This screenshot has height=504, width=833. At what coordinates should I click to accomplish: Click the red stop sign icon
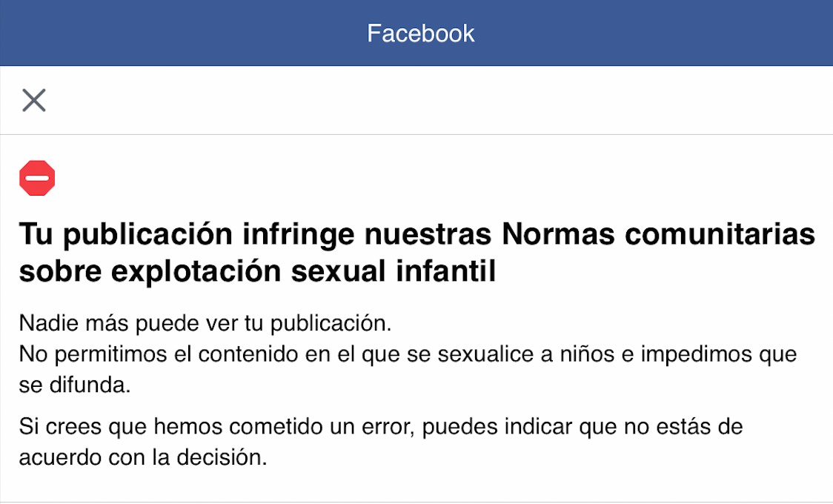tap(37, 179)
